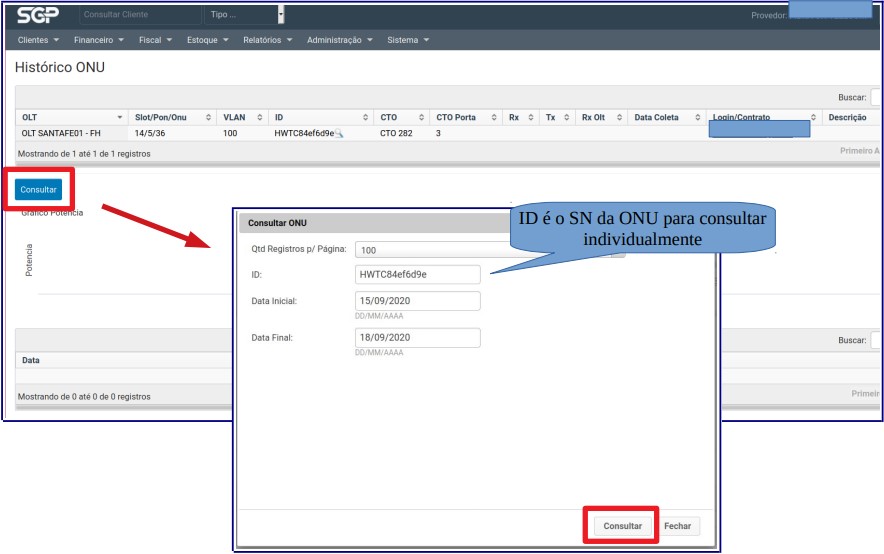This screenshot has width=884, height=554.
Task: Expand the Administração dropdown menu
Action: 340,40
